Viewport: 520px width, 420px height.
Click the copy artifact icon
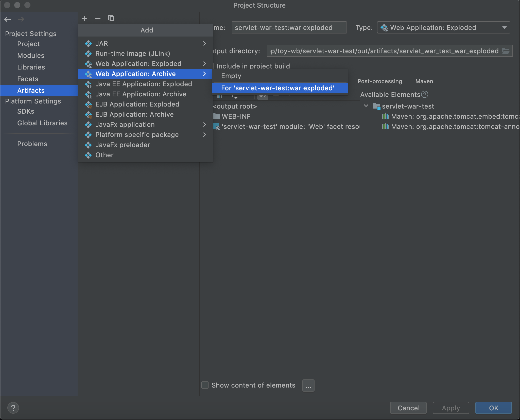[111, 18]
